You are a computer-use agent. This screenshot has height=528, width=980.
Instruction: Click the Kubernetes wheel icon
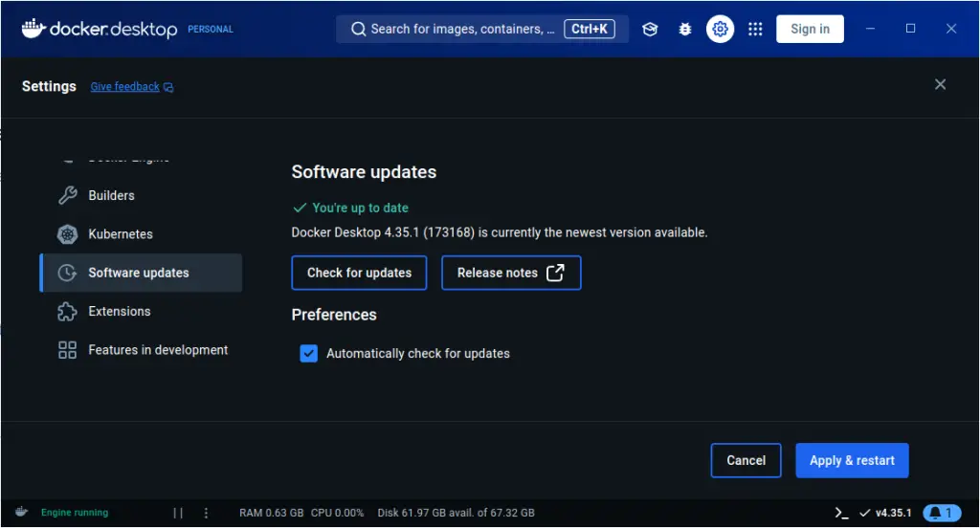[68, 234]
